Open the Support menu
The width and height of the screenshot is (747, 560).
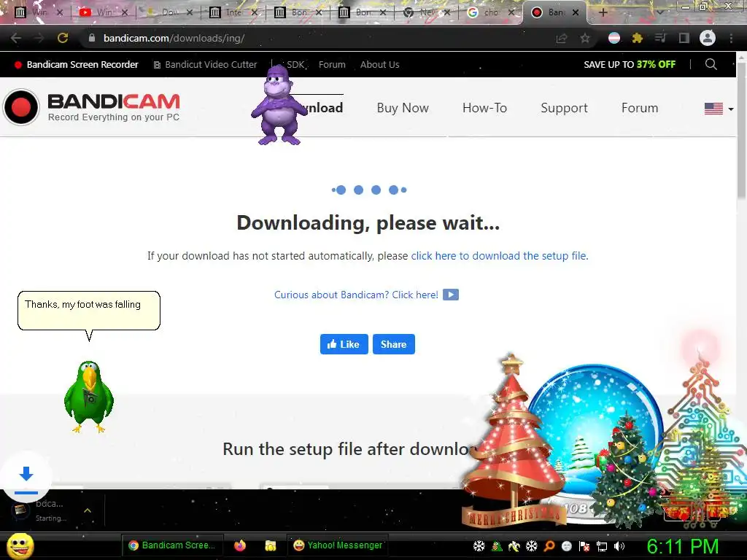564,108
